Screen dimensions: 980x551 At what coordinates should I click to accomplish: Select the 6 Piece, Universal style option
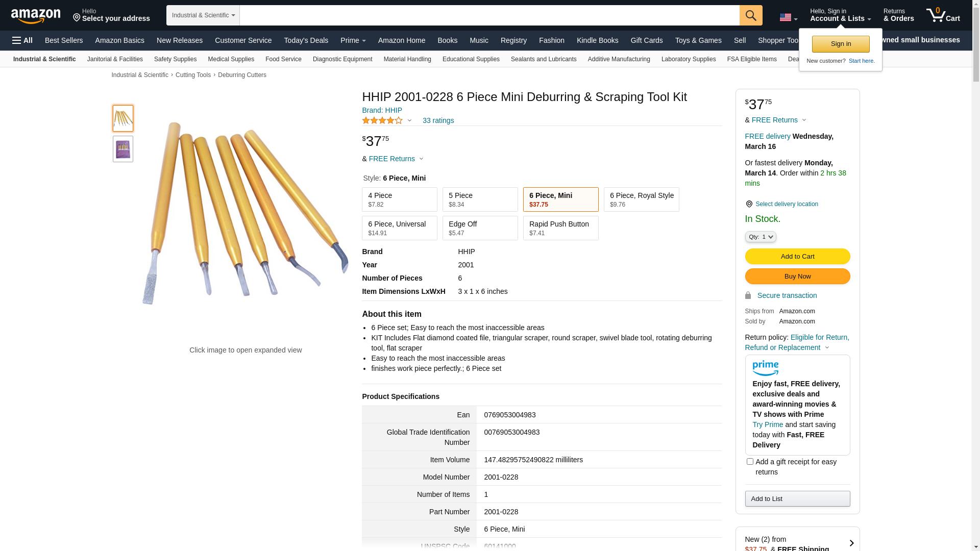(x=399, y=228)
